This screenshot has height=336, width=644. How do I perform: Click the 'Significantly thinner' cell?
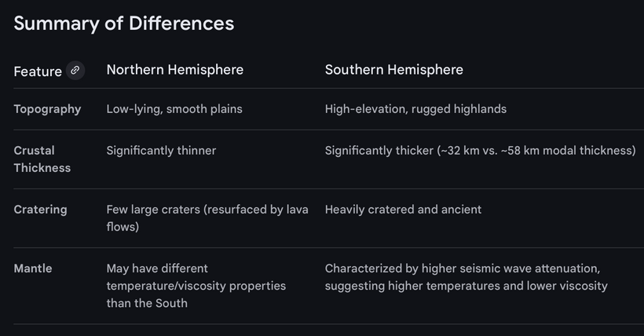tap(161, 150)
